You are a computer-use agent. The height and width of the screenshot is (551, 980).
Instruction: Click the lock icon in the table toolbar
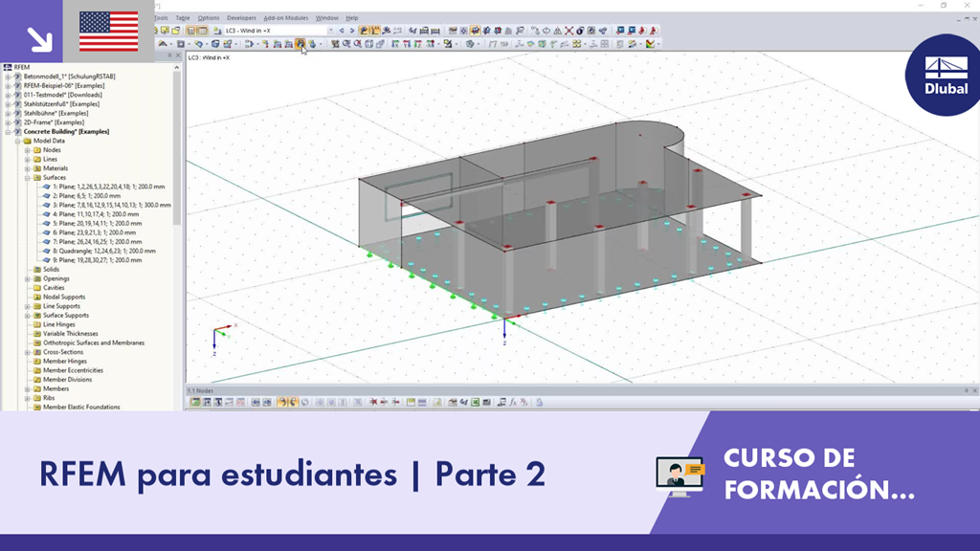coord(540,403)
